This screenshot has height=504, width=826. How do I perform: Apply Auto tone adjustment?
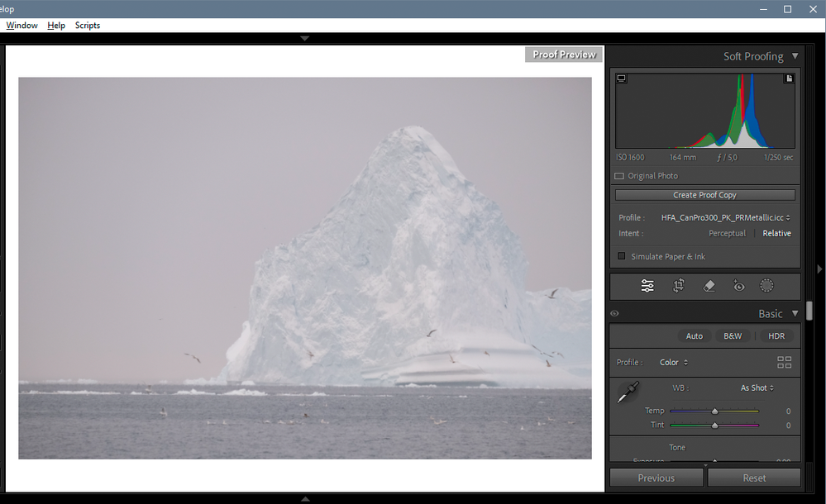[x=695, y=336]
